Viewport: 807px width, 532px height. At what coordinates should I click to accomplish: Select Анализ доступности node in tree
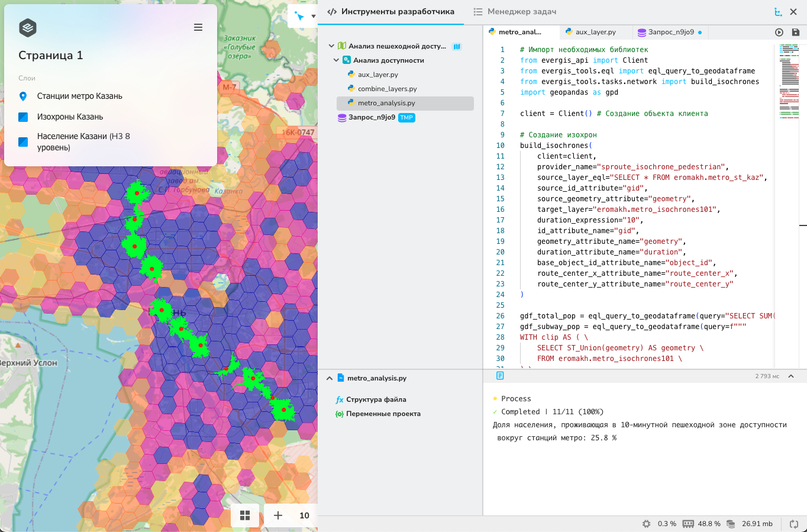[389, 60]
